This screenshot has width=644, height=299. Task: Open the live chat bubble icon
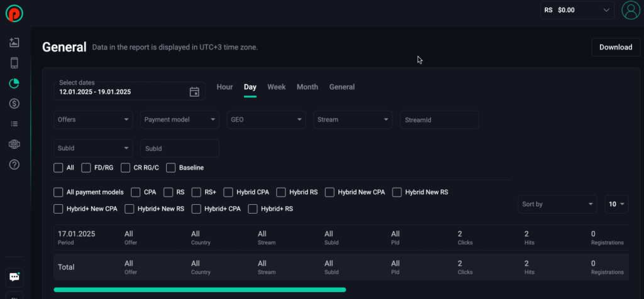point(14,276)
